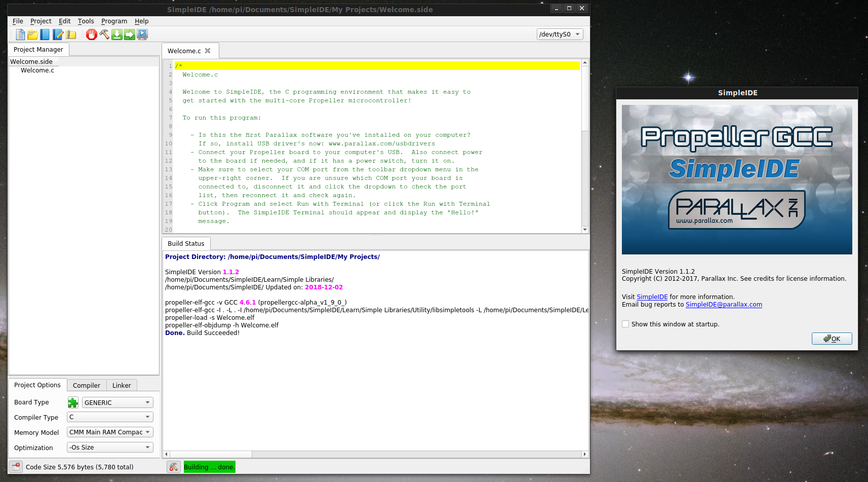Screen dimensions: 868x482
Task: Open the File menu
Action: (18, 21)
